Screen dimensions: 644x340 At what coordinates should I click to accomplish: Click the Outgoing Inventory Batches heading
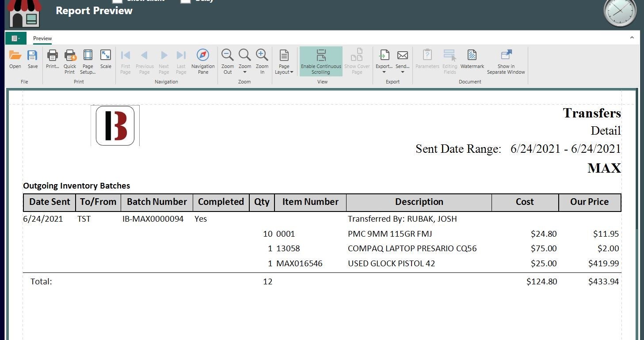(x=76, y=186)
